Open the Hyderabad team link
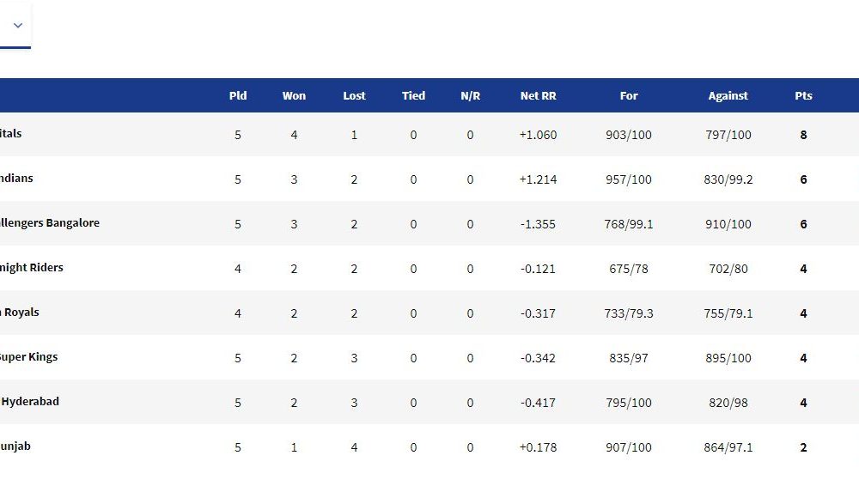859x504 pixels. 29,402
